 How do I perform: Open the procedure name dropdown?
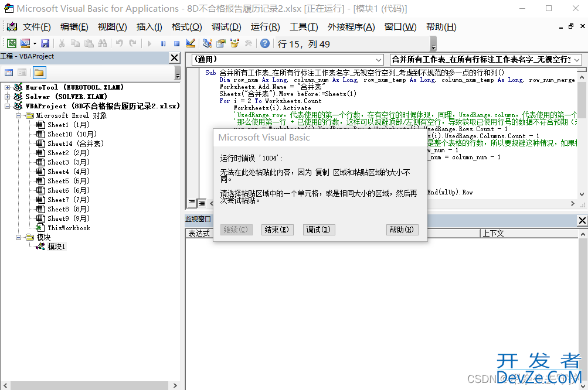point(577,60)
